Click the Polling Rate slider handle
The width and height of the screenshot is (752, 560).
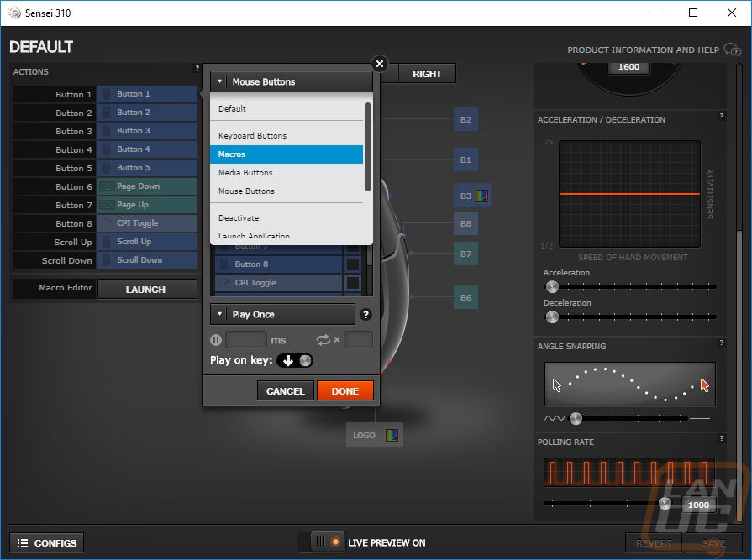pos(665,503)
